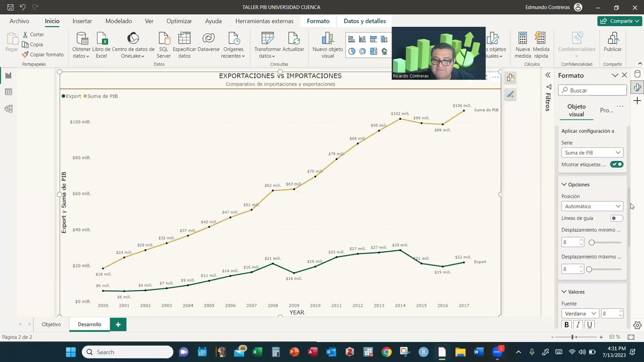Open the Obtener datos menu
This screenshot has height=362, width=644.
[x=82, y=45]
